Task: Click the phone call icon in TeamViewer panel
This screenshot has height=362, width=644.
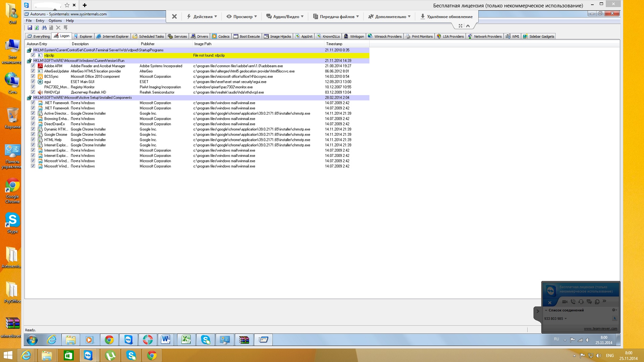Action: click(573, 302)
